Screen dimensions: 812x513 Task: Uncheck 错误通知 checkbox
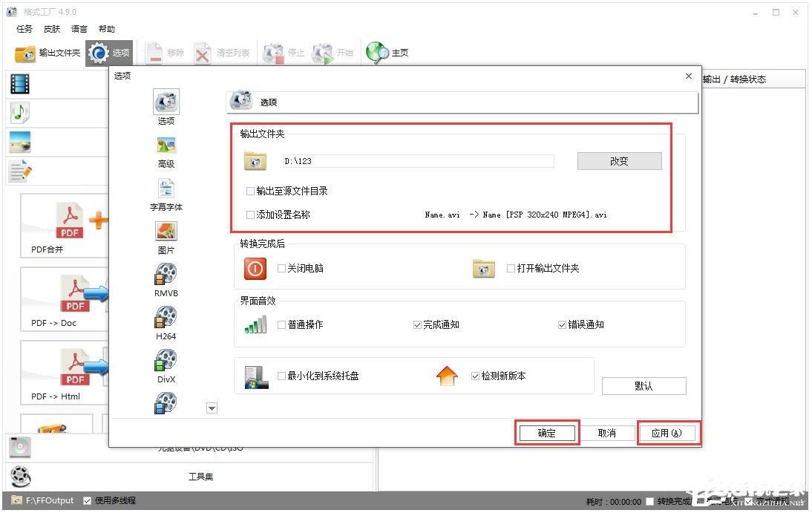tap(563, 325)
